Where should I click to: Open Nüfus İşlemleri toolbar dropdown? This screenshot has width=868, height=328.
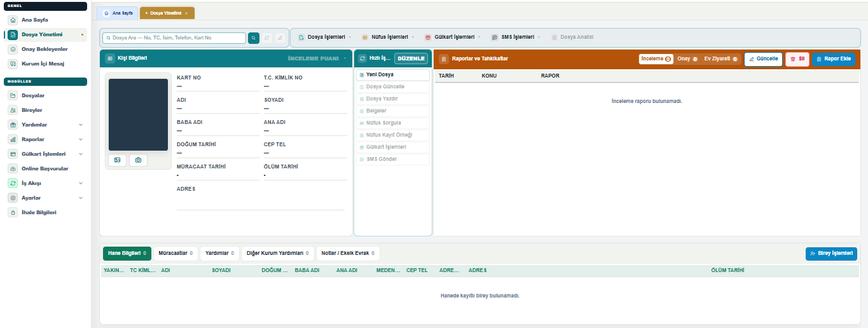[x=388, y=38]
